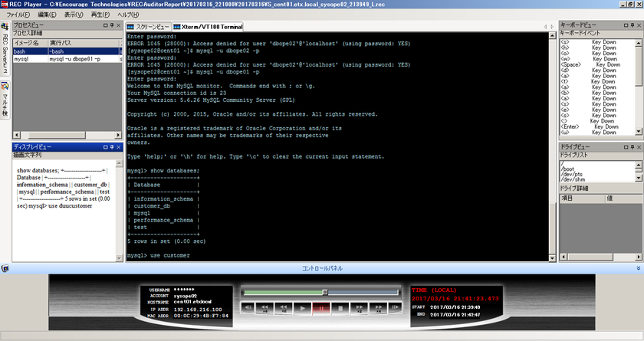Fast forward at x2 speed

click(360, 308)
